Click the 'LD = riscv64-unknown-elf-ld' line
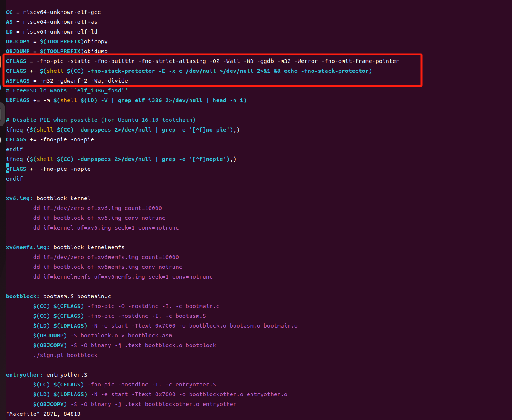 (x=52, y=32)
